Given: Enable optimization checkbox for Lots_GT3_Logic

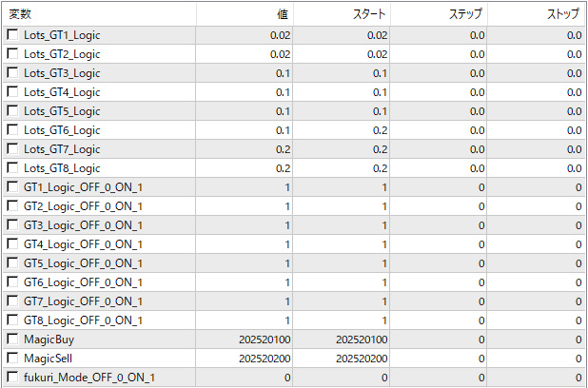Looking at the screenshot, I should tap(12, 72).
